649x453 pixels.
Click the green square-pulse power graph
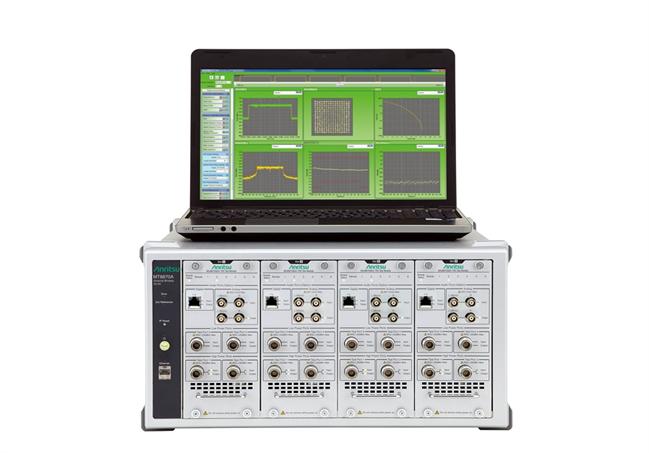pyautogui.click(x=268, y=116)
